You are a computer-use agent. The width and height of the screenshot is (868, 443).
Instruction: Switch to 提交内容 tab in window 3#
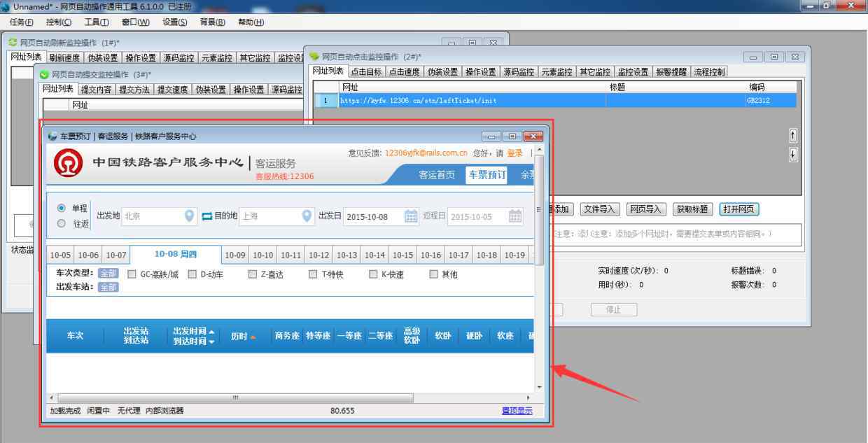coord(97,90)
